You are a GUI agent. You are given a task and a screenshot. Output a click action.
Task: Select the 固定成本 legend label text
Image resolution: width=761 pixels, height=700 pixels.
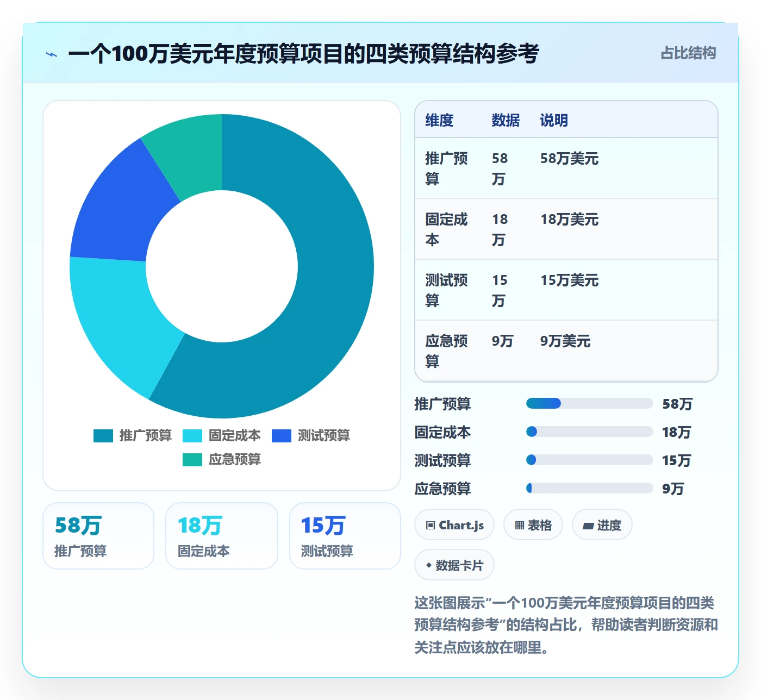click(x=234, y=436)
